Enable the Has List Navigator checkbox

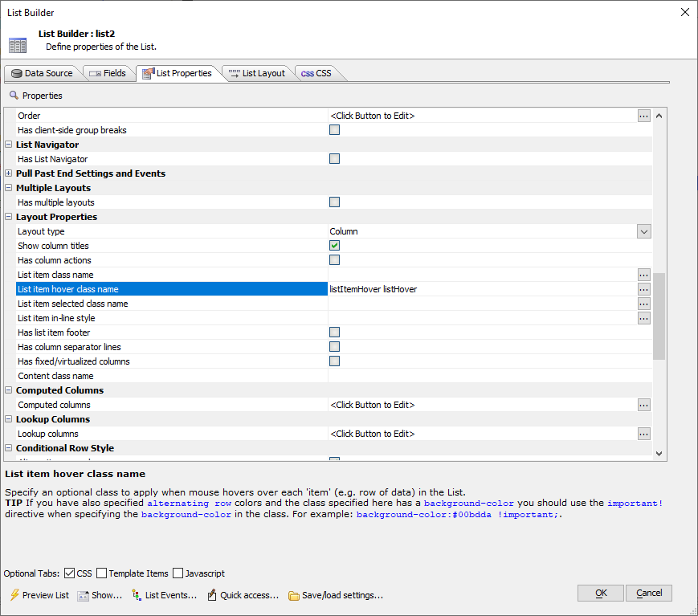334,159
